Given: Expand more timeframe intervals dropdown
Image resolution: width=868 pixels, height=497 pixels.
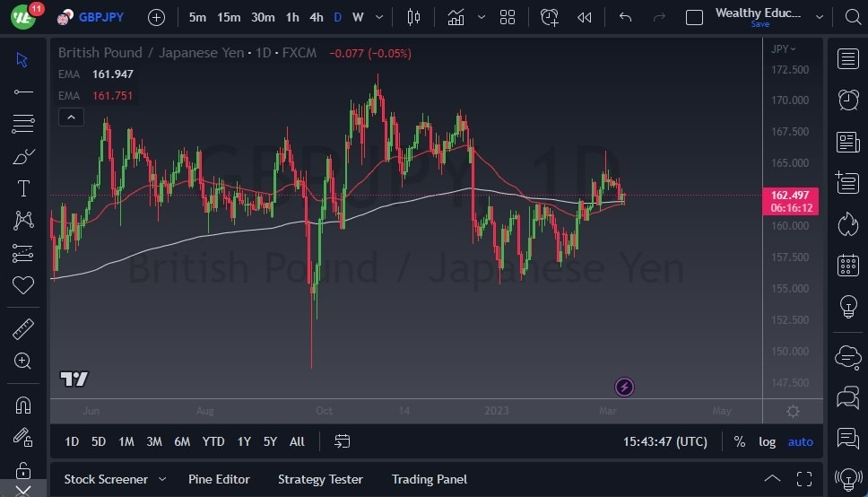Looking at the screenshot, I should click(x=379, y=17).
